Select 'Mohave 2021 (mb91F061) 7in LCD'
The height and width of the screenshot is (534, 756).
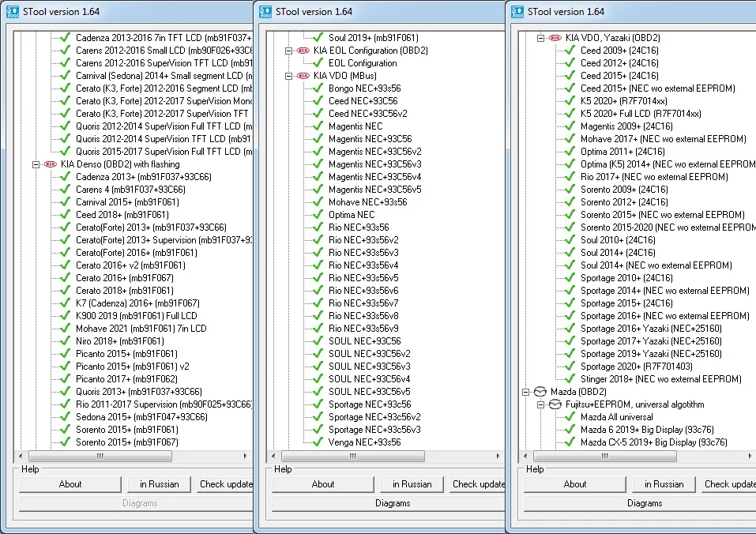coord(141,329)
